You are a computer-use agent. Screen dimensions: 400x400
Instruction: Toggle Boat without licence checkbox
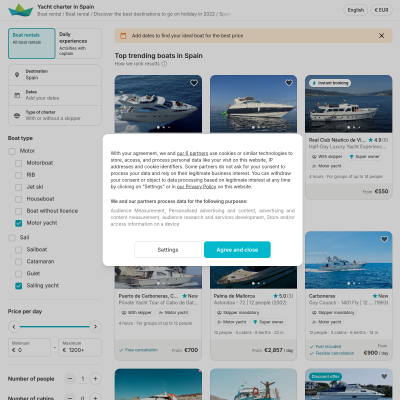tap(19, 211)
